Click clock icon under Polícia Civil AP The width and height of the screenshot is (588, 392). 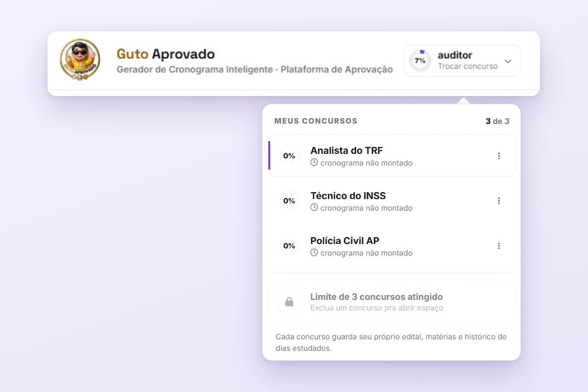tap(314, 252)
